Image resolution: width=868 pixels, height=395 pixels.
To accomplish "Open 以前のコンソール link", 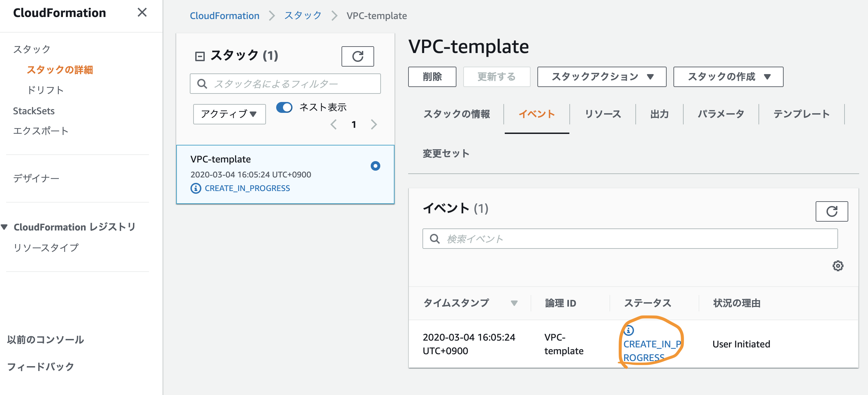I will [46, 340].
